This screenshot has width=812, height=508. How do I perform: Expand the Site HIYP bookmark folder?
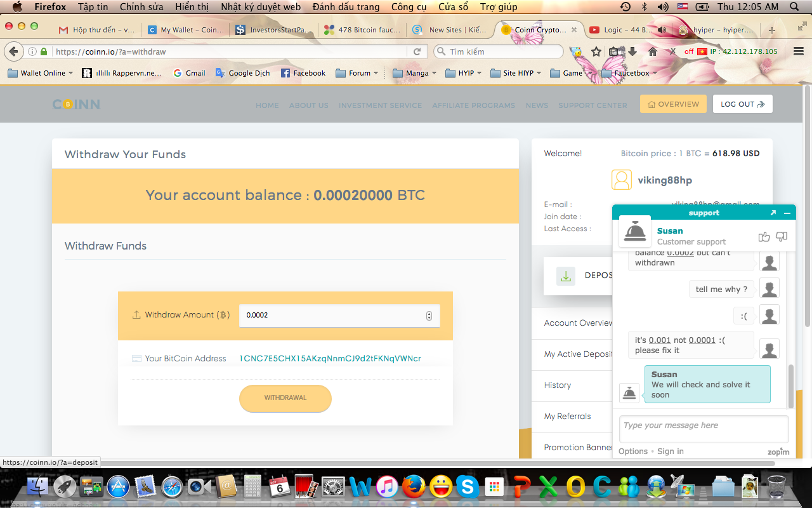pos(515,73)
